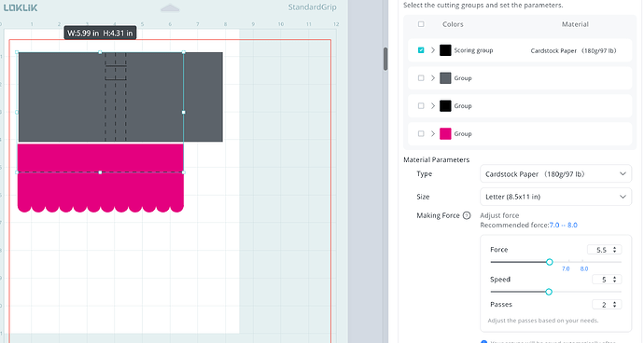The width and height of the screenshot is (644, 343).
Task: Click the Speed slider handle
Action: (549, 292)
